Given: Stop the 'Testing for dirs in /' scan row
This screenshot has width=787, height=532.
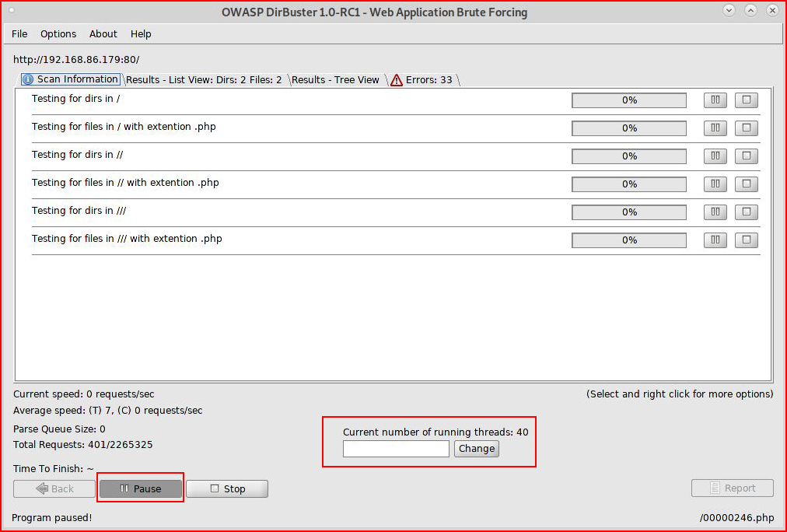Looking at the screenshot, I should point(747,100).
